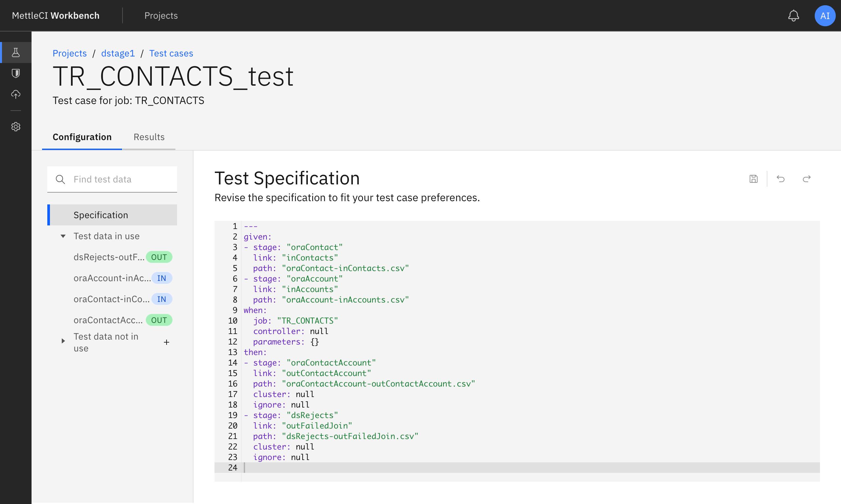This screenshot has width=841, height=504.
Task: Open the Compliance shield icon in sidebar
Action: 16,73
